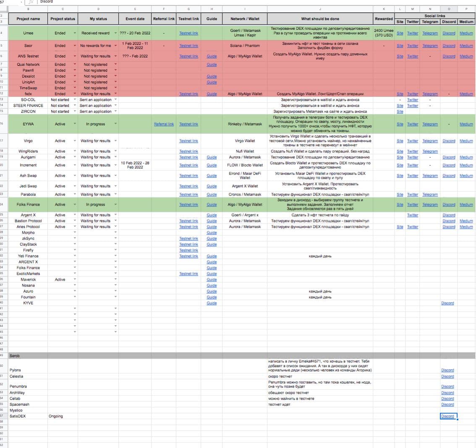Open Umee Medium link

tap(466, 33)
